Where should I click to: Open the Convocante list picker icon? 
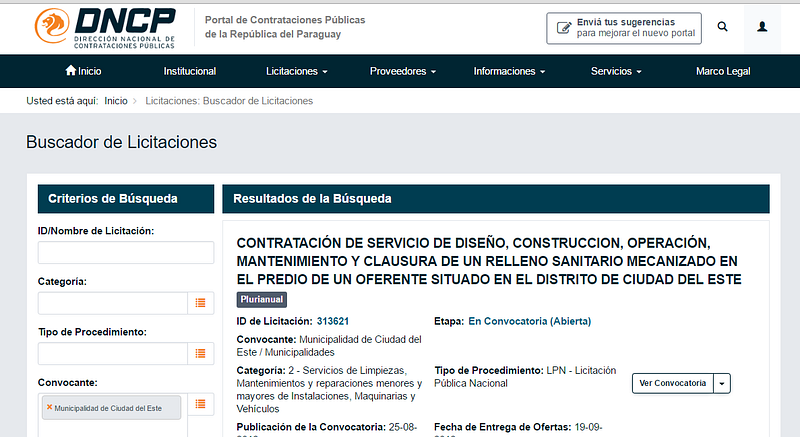click(x=201, y=404)
